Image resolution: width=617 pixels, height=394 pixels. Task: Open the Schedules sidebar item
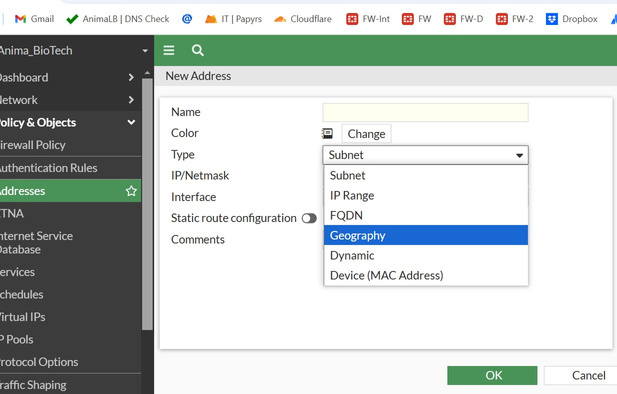click(70, 294)
